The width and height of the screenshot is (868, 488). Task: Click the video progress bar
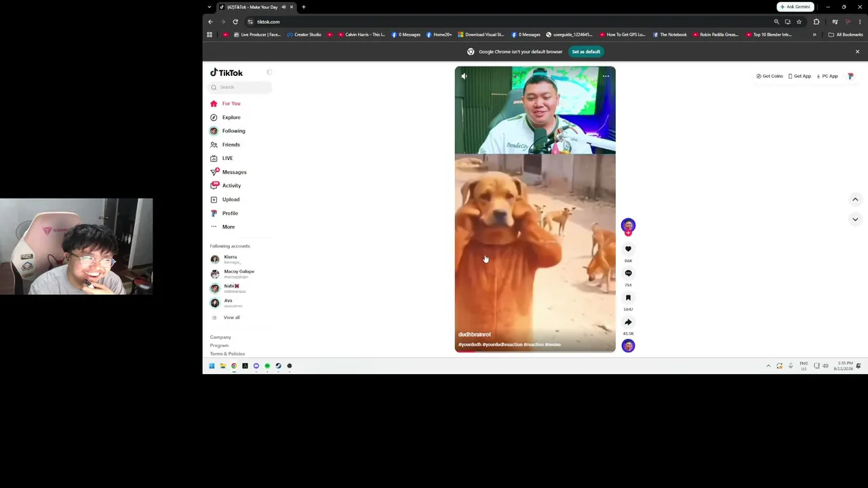(x=535, y=352)
